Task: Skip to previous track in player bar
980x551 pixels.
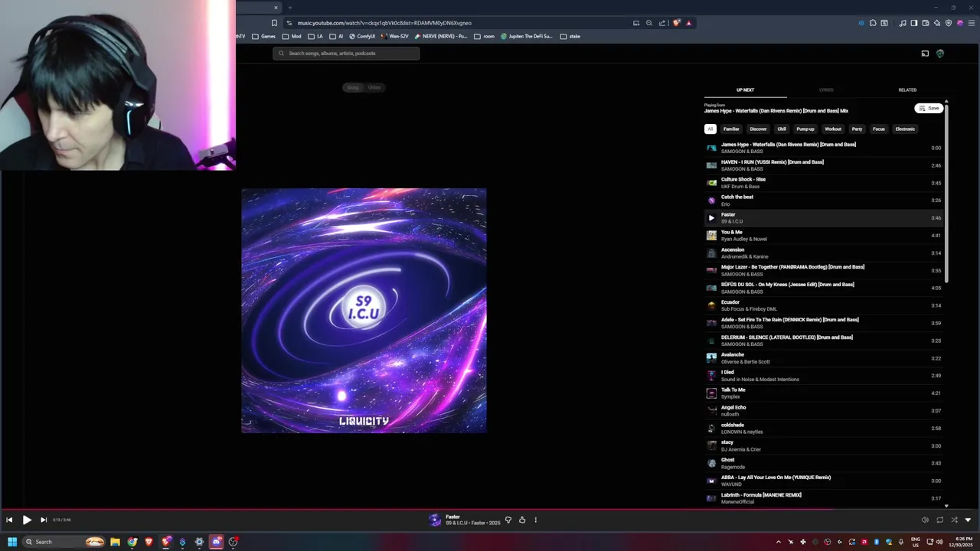Action: click(x=9, y=520)
